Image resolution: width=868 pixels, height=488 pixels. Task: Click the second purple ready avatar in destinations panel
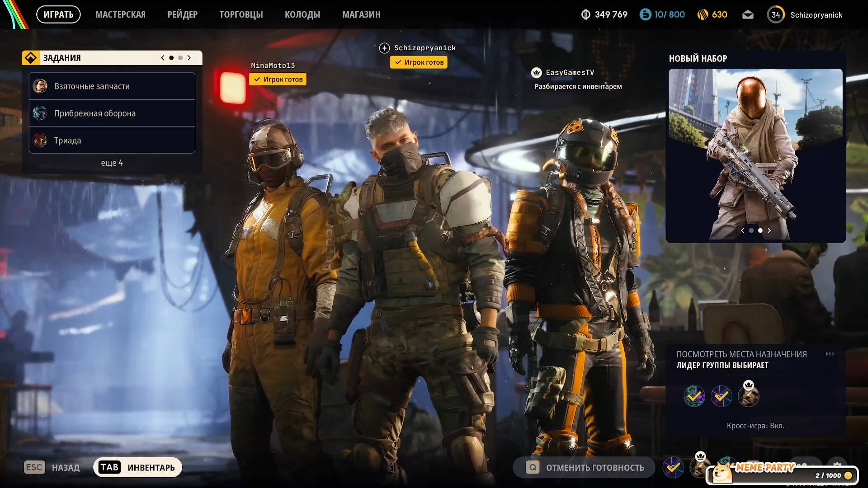(722, 396)
